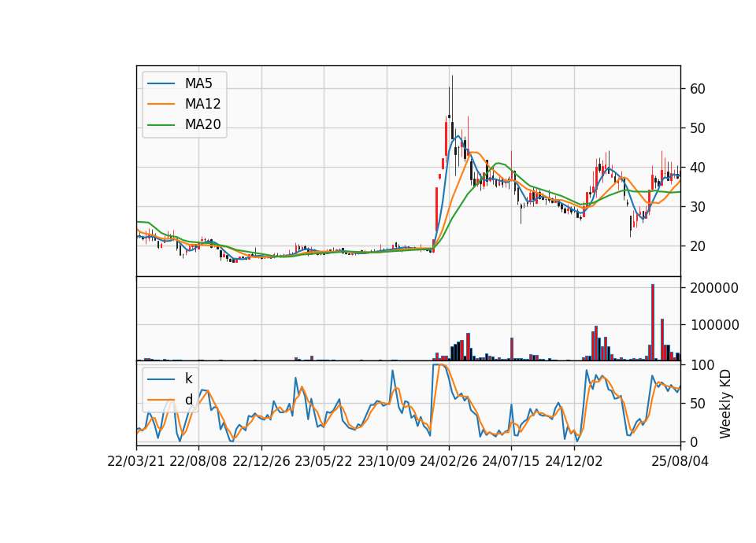Click the price axis value 40

point(698,168)
